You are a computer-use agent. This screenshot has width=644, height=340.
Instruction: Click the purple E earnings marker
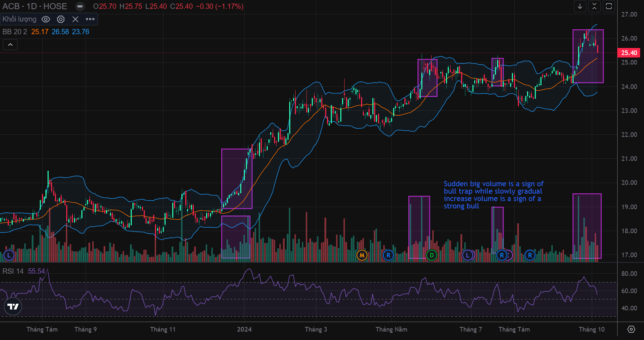(508, 255)
